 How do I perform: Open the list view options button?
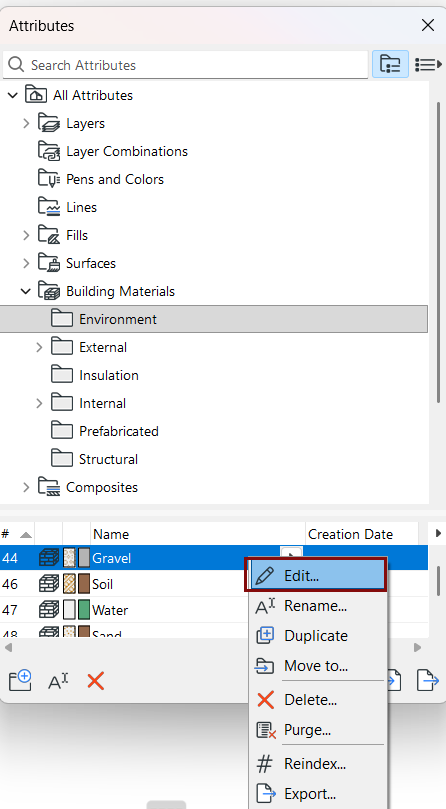[428, 64]
